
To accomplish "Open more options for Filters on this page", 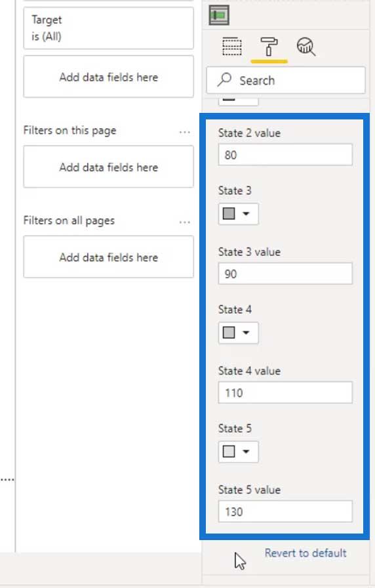I will point(185,132).
